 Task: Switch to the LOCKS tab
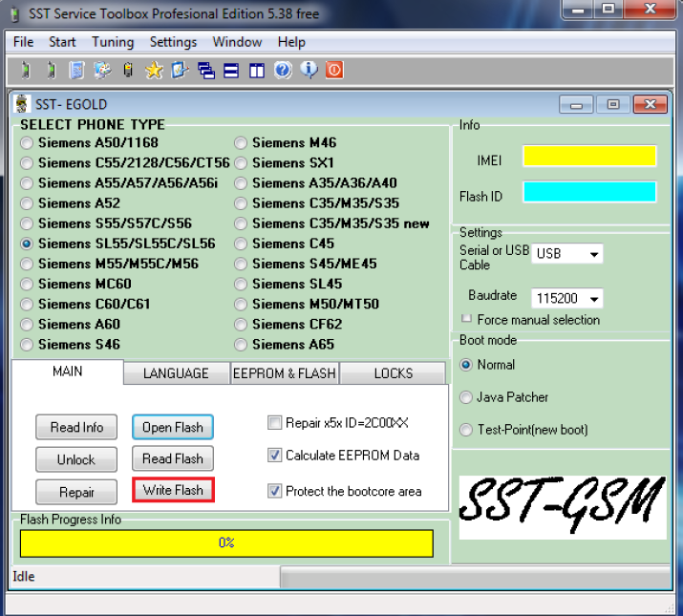(x=393, y=373)
